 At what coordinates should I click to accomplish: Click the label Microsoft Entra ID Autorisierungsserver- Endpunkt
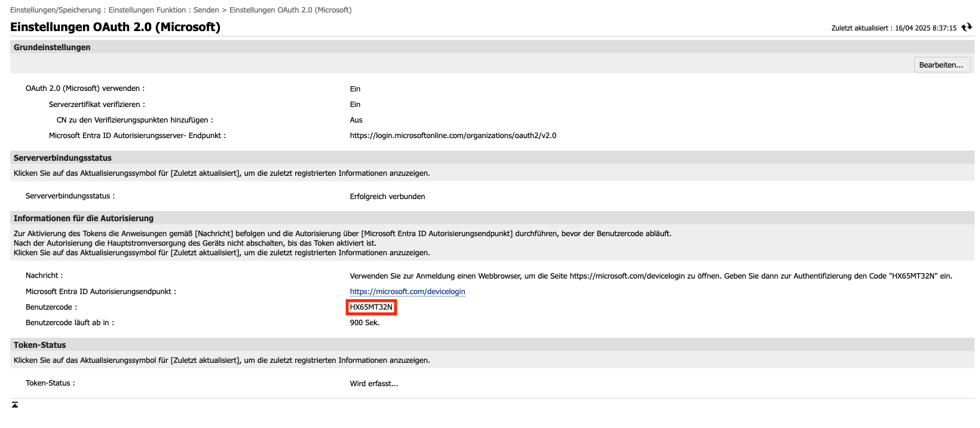(x=137, y=136)
